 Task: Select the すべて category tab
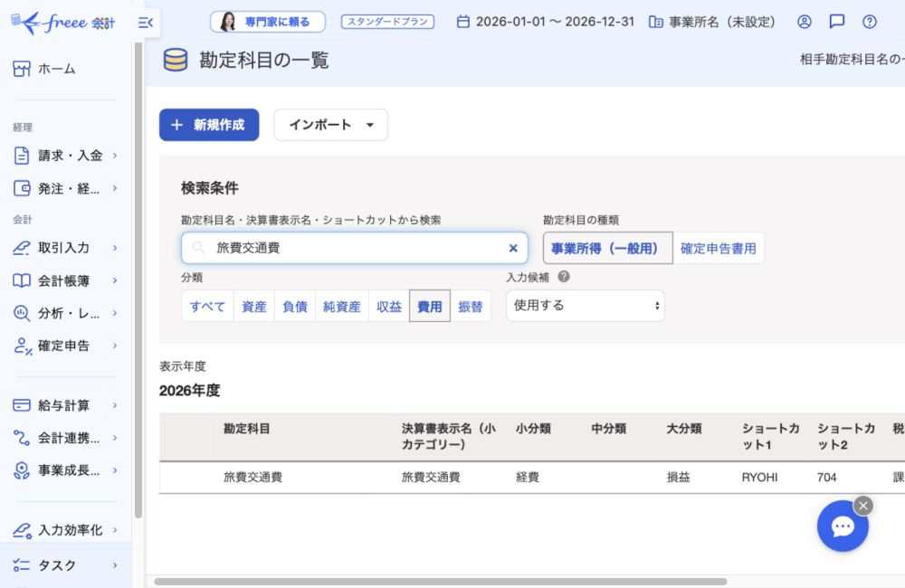click(x=207, y=307)
